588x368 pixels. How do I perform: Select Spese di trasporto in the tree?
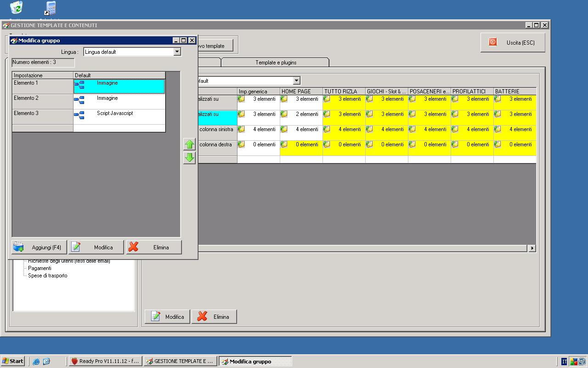click(47, 276)
